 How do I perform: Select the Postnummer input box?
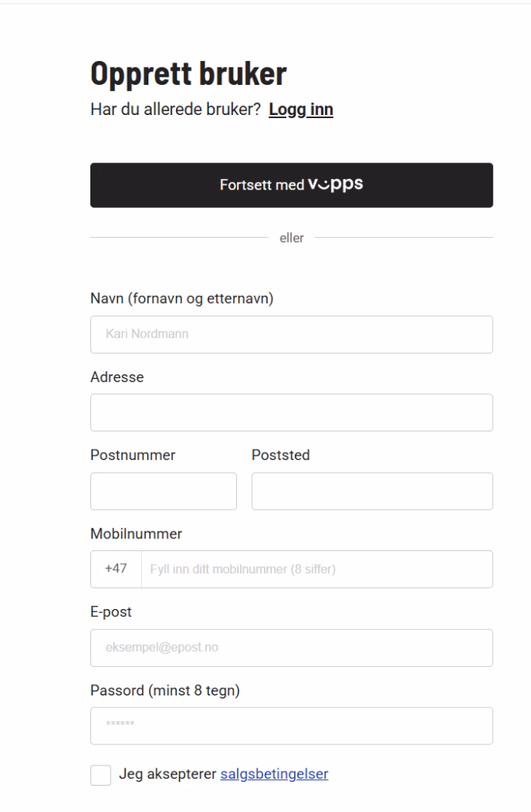(163, 491)
